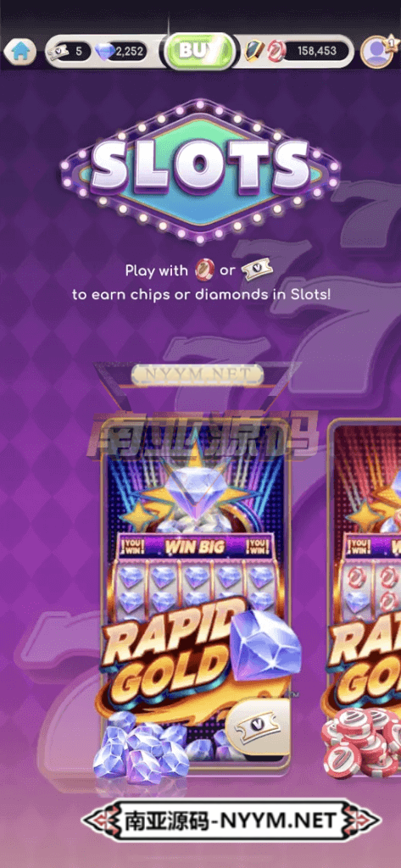This screenshot has height=868, width=401.
Task: Tap the chip icon in the Play with text
Action: [204, 270]
